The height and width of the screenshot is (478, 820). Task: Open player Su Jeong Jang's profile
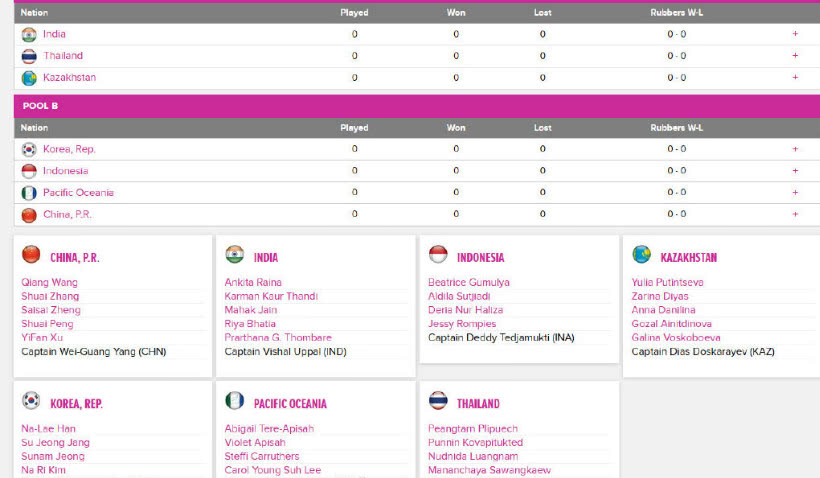[55, 442]
